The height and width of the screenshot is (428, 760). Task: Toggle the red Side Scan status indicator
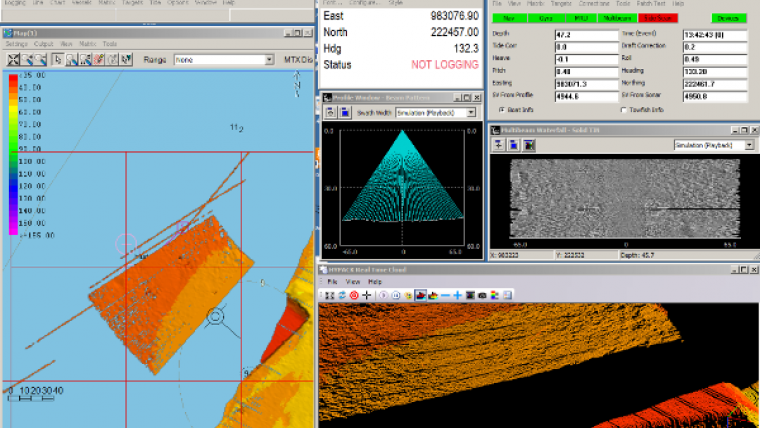(659, 18)
